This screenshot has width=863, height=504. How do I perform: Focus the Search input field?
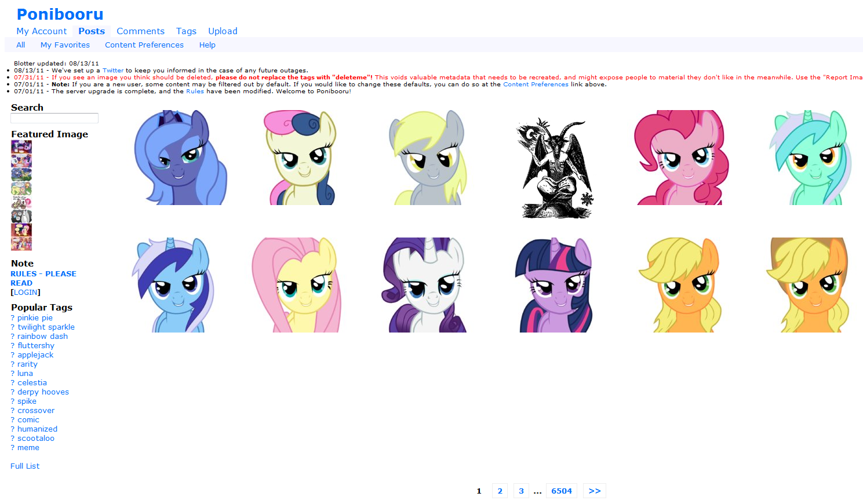(54, 118)
